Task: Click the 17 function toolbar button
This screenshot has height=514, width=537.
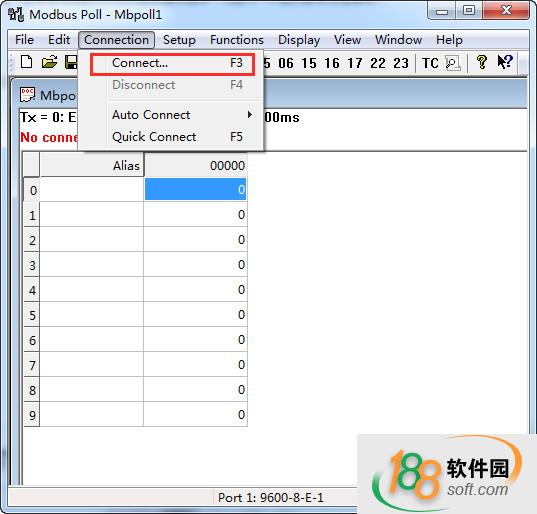Action: [354, 63]
